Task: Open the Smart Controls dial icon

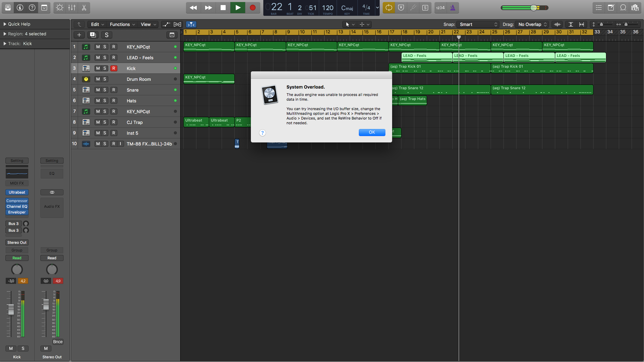Action: [60, 7]
